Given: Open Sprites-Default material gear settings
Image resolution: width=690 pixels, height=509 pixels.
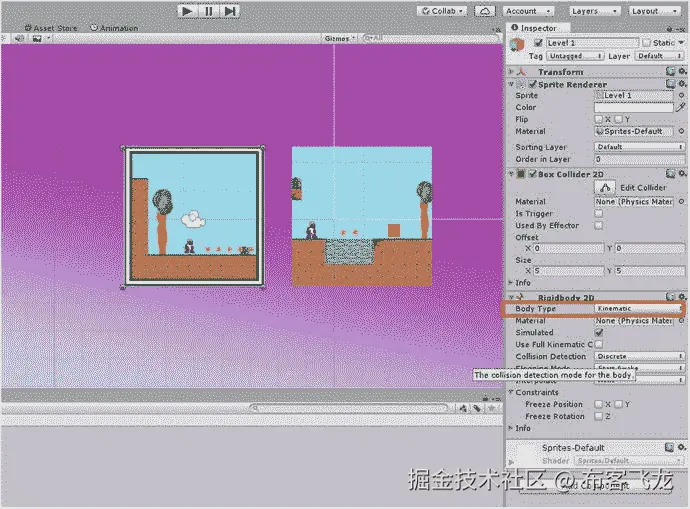Looking at the screenshot, I should 681,447.
